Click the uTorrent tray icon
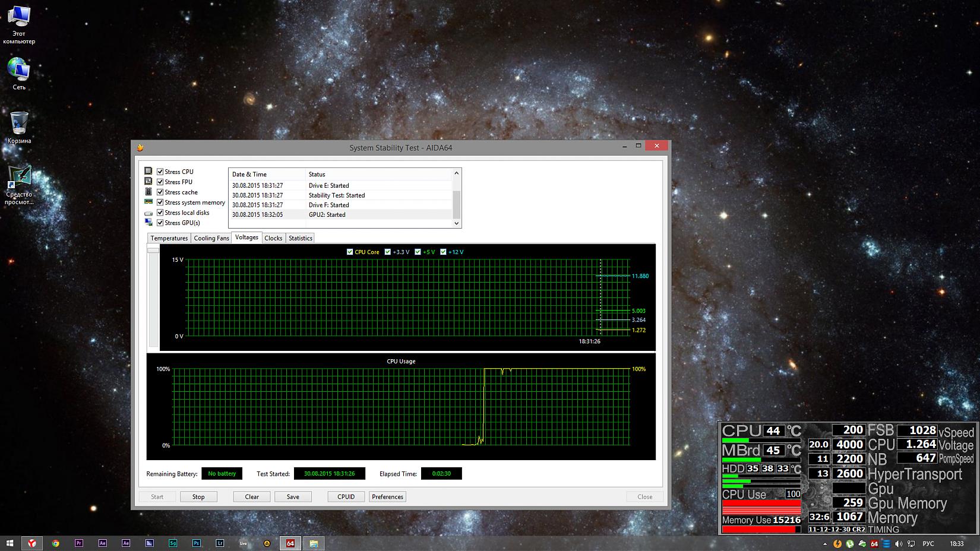This screenshot has width=980, height=551. pos(850,544)
